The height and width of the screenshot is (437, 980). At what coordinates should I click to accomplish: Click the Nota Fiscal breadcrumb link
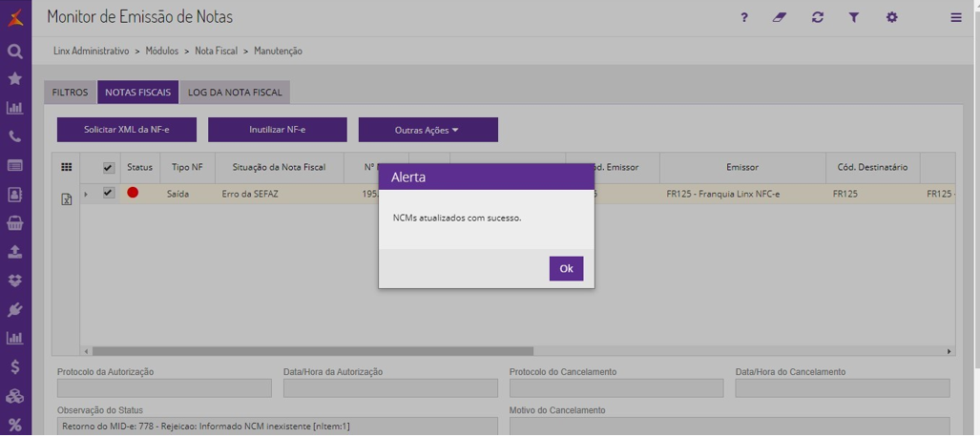click(x=217, y=52)
